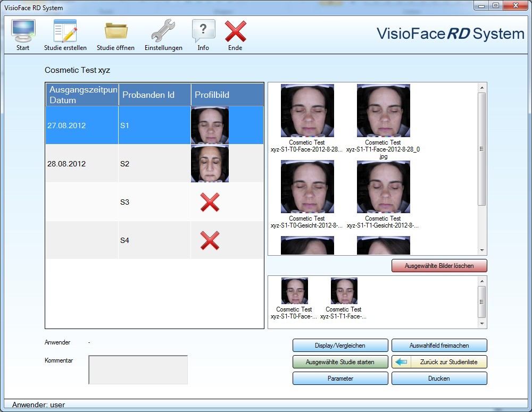Select S4 Probanden Id cell
The image size is (532, 412).
154,240
